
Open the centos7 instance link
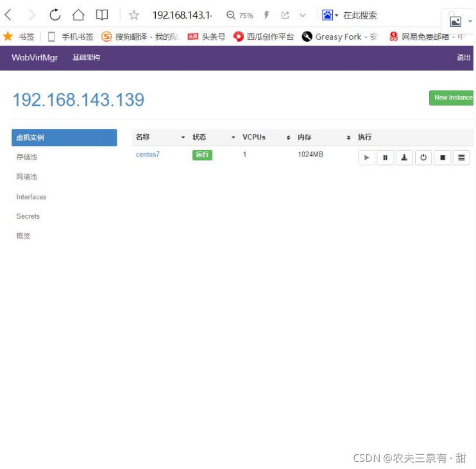point(148,155)
